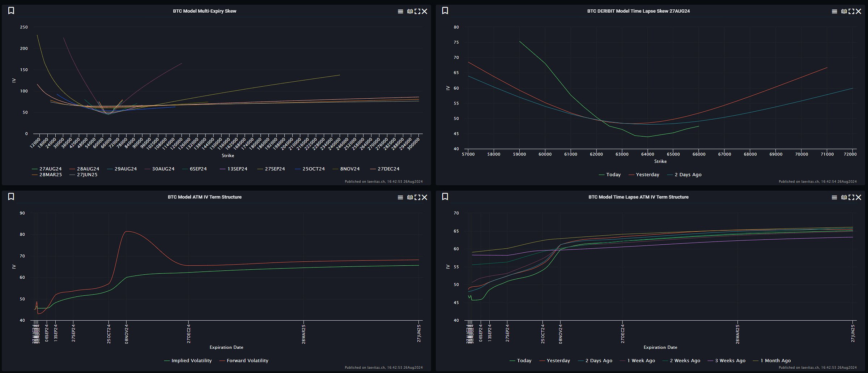The height and width of the screenshot is (373, 868).
Task: Open hamburger menu of Multi-Expiry Skew chart
Action: click(400, 12)
